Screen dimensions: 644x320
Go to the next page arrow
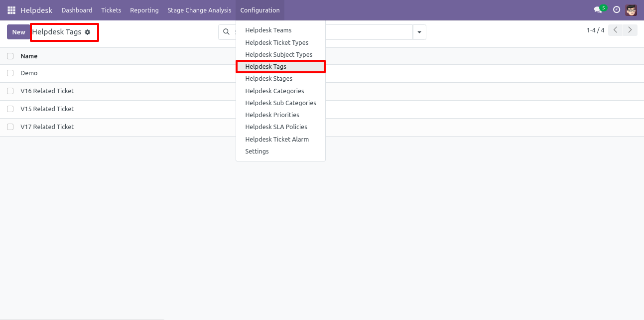point(631,30)
